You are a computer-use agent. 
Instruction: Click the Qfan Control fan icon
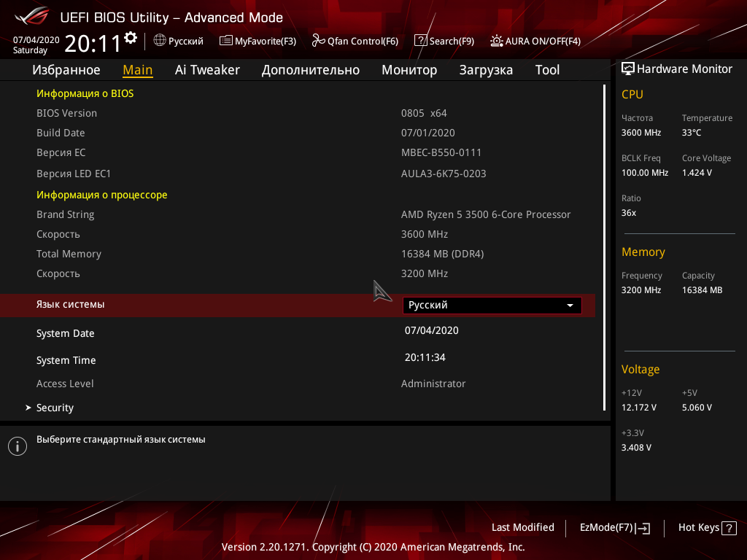coord(318,41)
